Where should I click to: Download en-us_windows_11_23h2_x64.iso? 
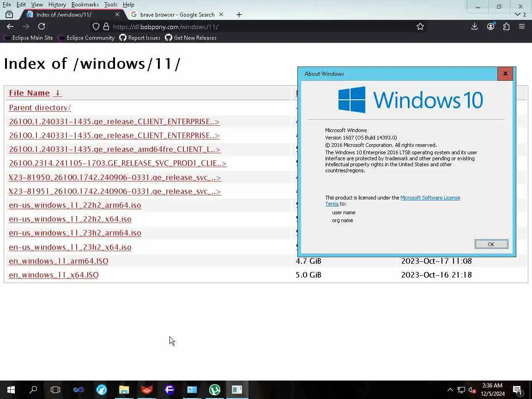pos(70,247)
